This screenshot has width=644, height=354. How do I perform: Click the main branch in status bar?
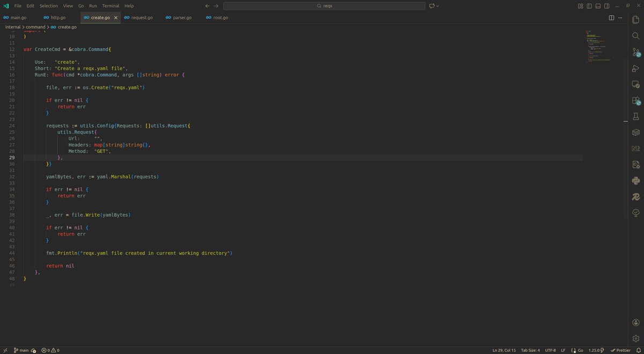pos(21,350)
